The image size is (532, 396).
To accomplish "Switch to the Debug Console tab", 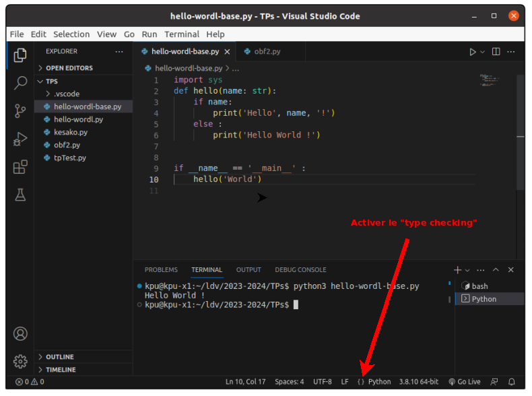I will [300, 270].
